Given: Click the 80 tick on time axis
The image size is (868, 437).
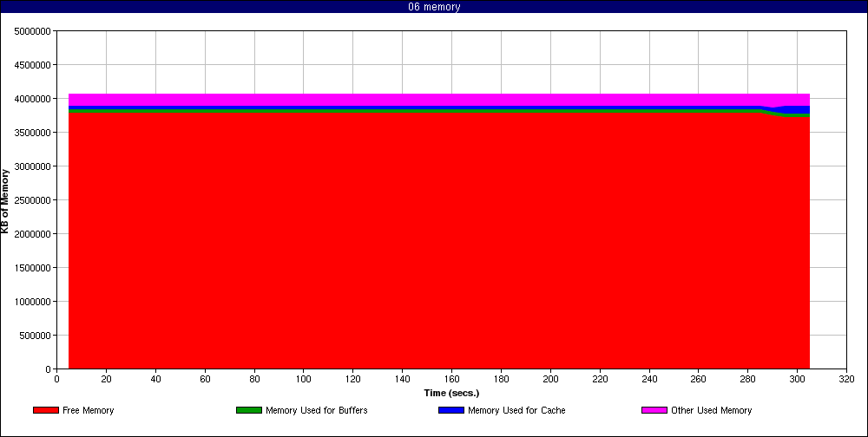Looking at the screenshot, I should (254, 380).
